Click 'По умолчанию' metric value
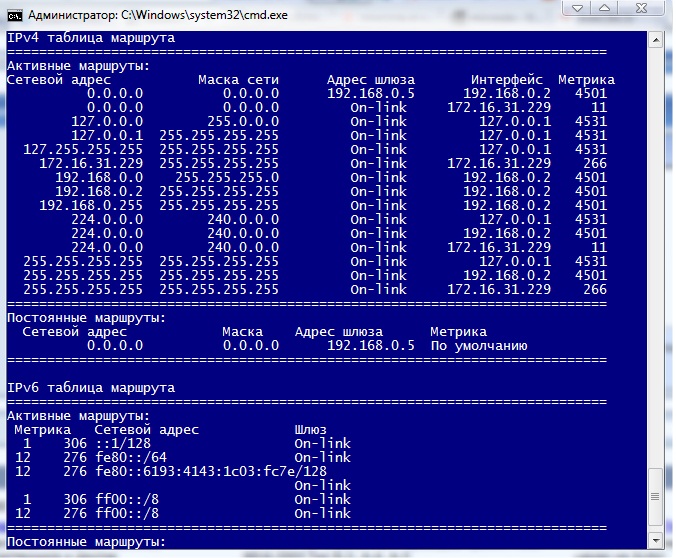The width and height of the screenshot is (676, 558). click(x=479, y=346)
